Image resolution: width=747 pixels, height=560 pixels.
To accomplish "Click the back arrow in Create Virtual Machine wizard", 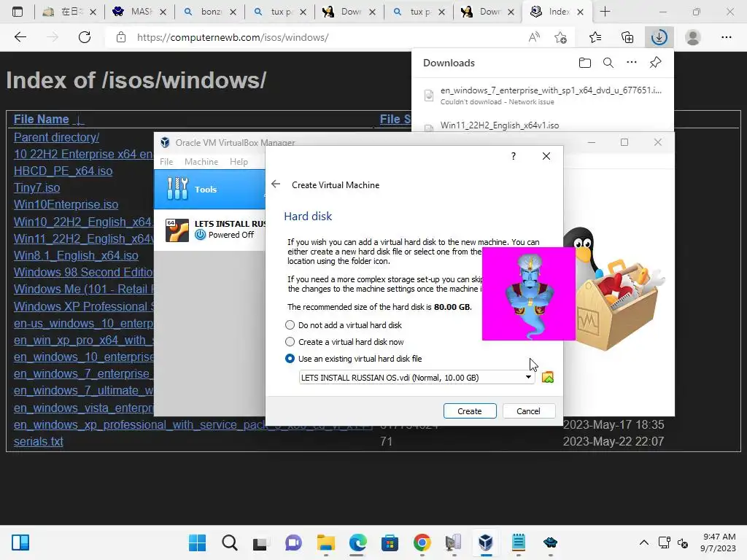I will 275,184.
